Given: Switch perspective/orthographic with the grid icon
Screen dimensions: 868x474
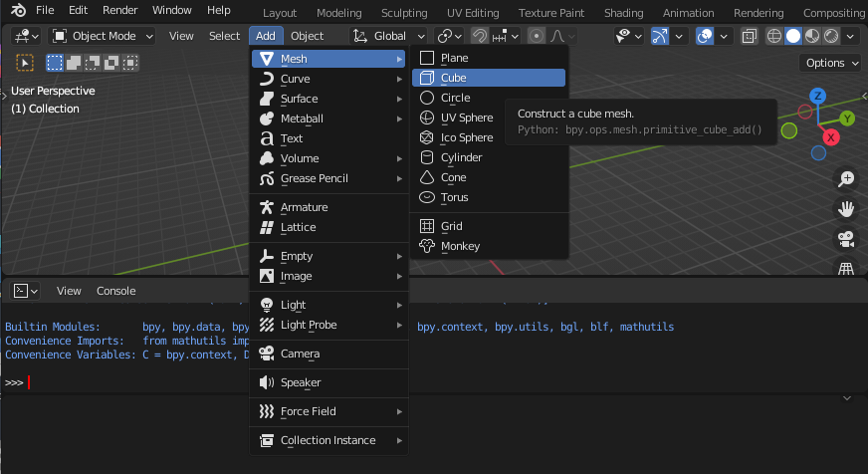Looking at the screenshot, I should [846, 268].
